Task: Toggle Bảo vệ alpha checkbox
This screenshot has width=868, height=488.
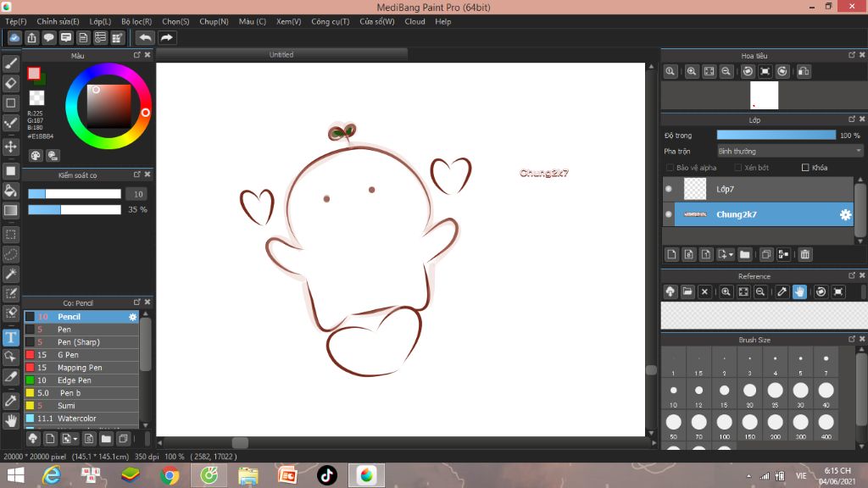Action: [670, 168]
